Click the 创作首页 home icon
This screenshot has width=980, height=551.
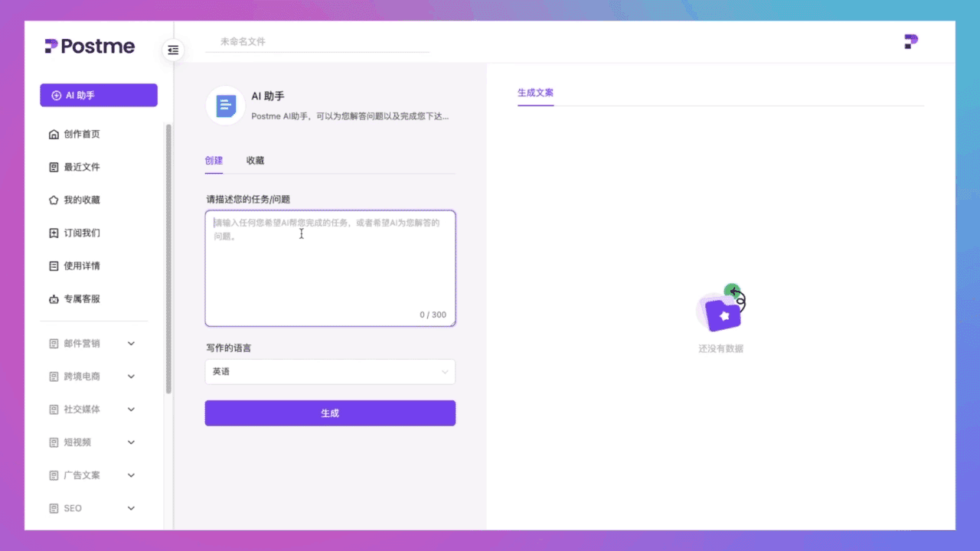point(79,134)
